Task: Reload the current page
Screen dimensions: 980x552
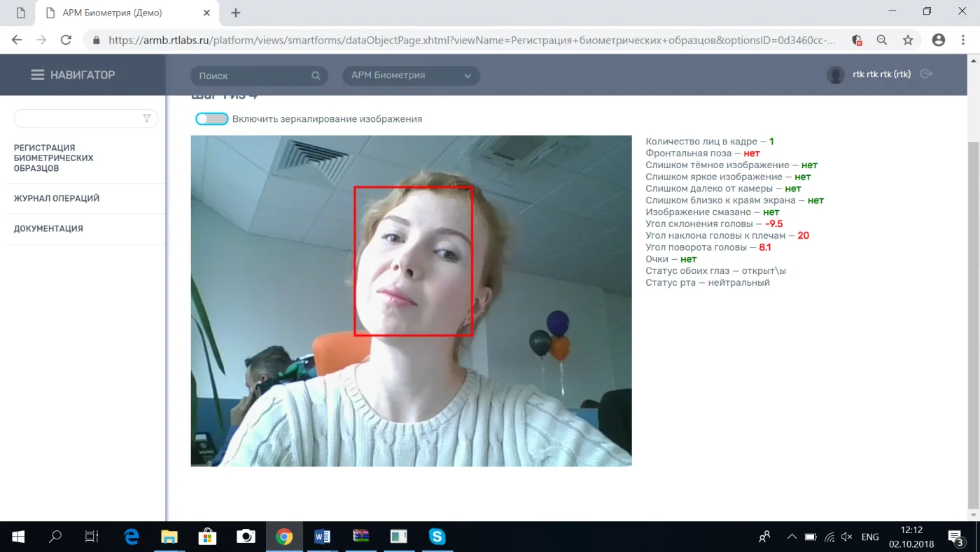Action: point(66,40)
